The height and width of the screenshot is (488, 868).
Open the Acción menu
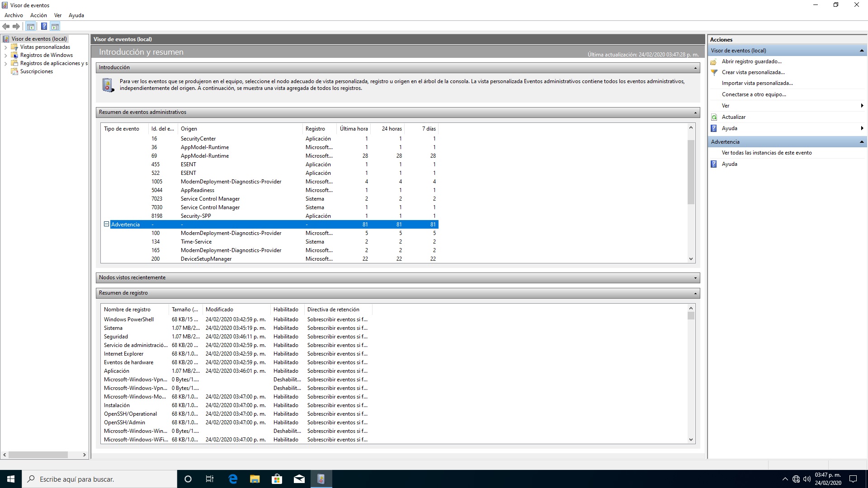tap(38, 15)
